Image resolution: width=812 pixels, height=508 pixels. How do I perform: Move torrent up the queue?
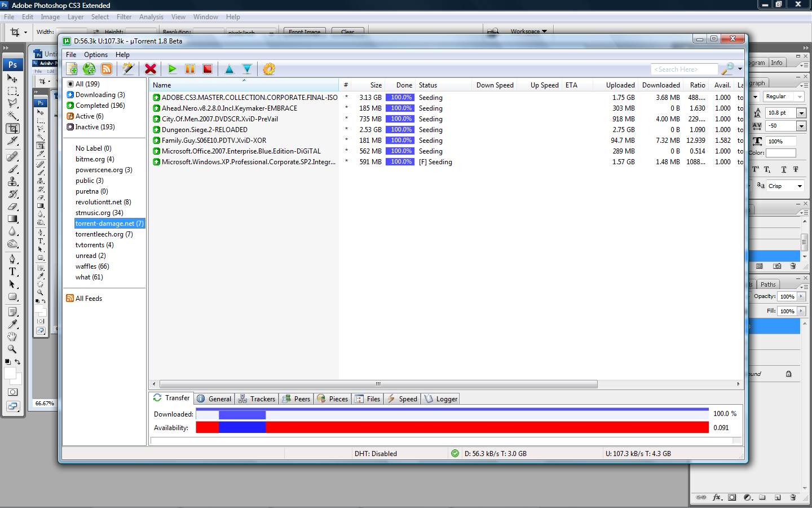[230, 69]
